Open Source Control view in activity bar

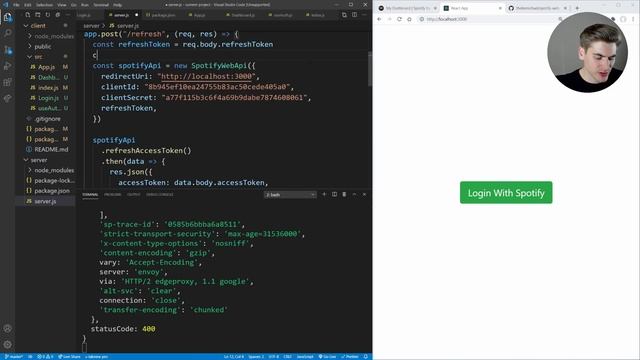tap(7, 50)
